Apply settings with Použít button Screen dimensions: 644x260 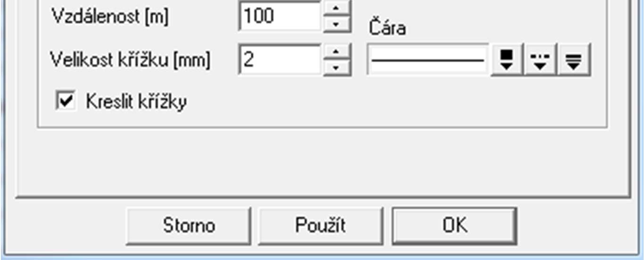(x=321, y=225)
